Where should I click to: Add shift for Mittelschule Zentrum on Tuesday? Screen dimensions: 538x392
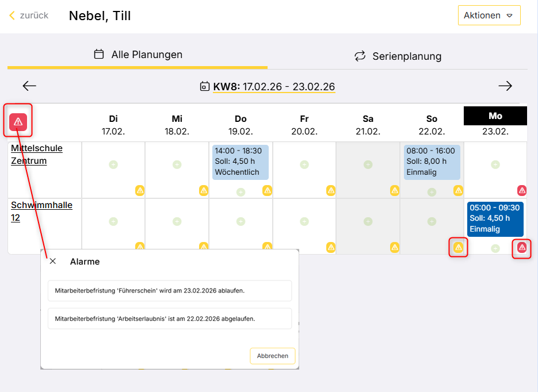pyautogui.click(x=113, y=164)
